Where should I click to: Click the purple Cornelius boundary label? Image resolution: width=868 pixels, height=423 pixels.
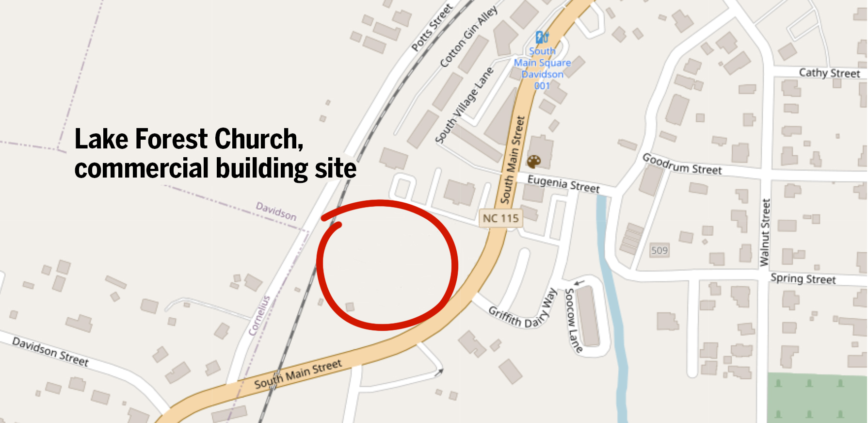click(x=259, y=315)
